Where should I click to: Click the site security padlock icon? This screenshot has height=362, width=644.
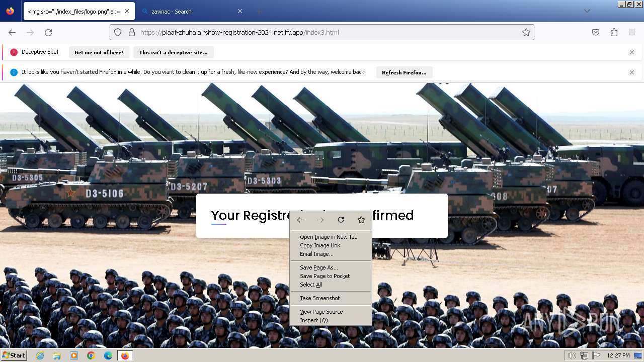point(132,32)
